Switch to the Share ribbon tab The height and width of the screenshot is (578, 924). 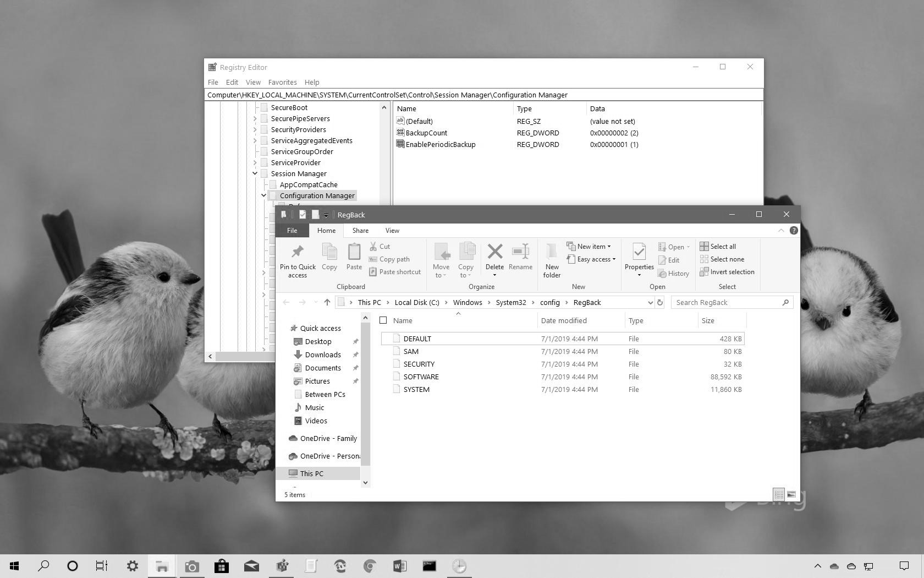click(x=360, y=231)
